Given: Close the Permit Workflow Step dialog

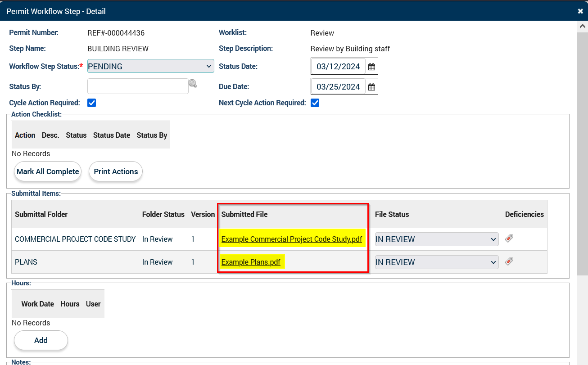Looking at the screenshot, I should tap(580, 11).
